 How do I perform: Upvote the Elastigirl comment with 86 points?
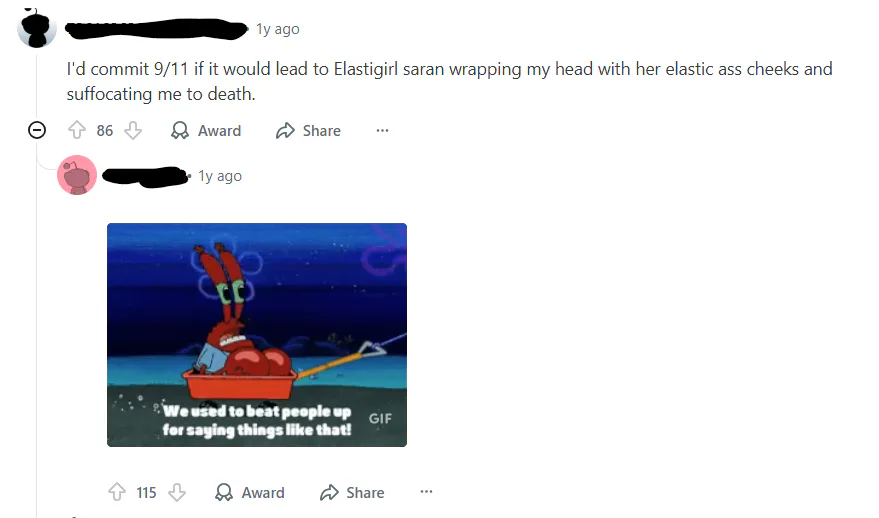(77, 130)
